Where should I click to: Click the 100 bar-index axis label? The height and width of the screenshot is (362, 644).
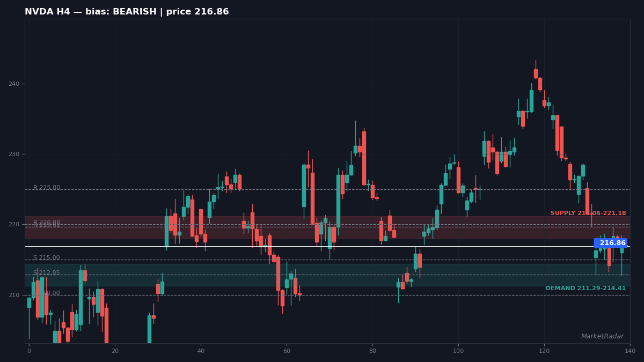point(458,351)
